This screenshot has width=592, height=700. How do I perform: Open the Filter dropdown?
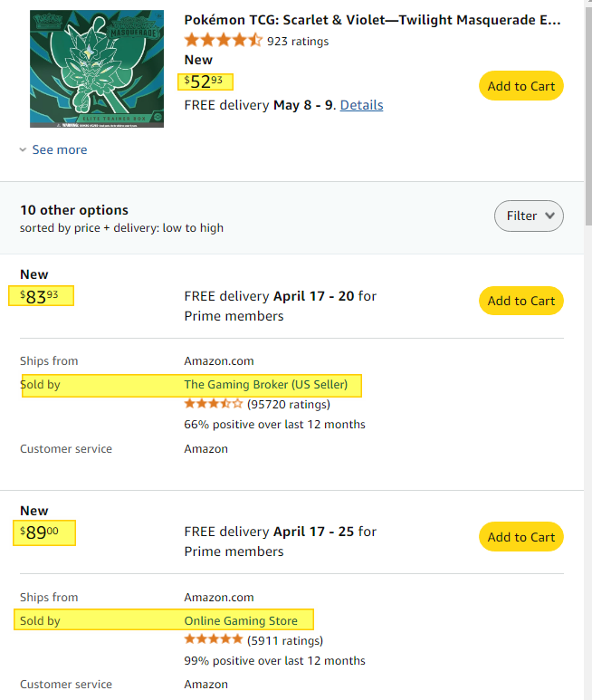(529, 216)
